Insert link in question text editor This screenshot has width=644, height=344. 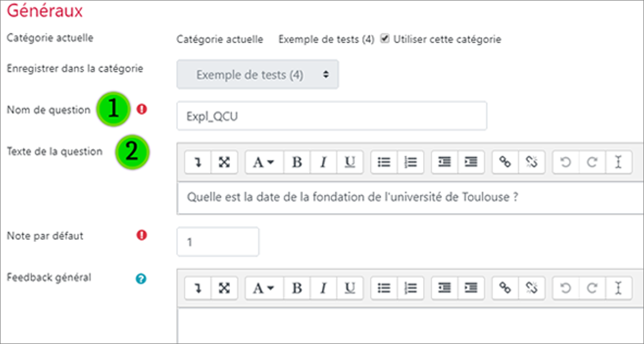click(505, 163)
